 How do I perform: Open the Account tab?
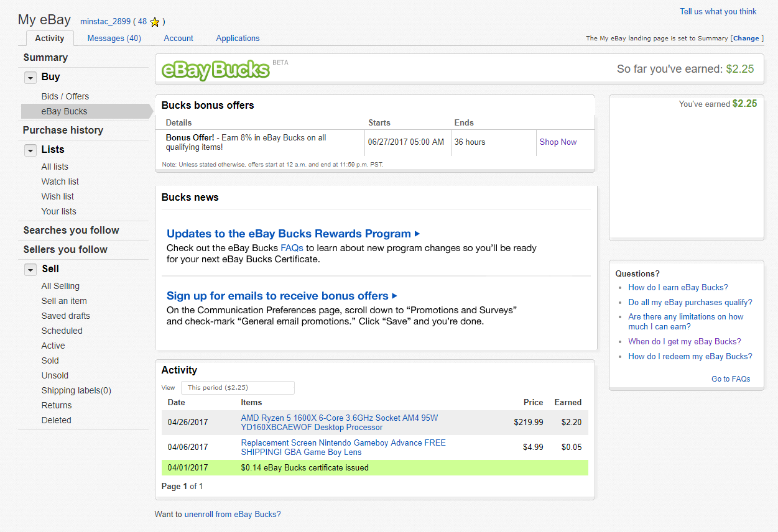[x=178, y=38]
